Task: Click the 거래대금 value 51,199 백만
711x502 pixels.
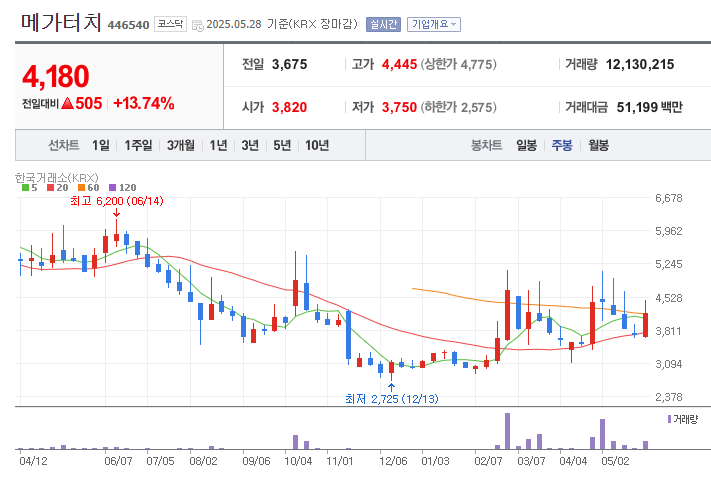Action: [x=649, y=107]
